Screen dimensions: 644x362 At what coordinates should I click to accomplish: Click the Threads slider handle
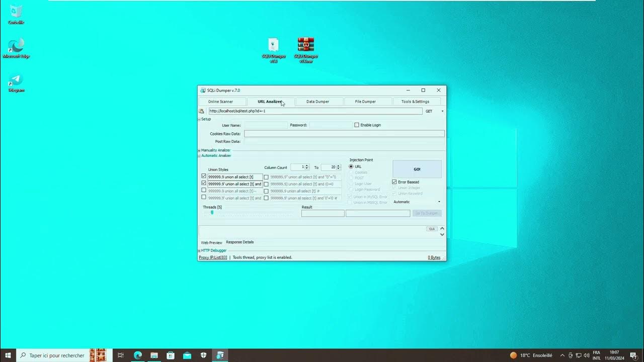tap(212, 213)
